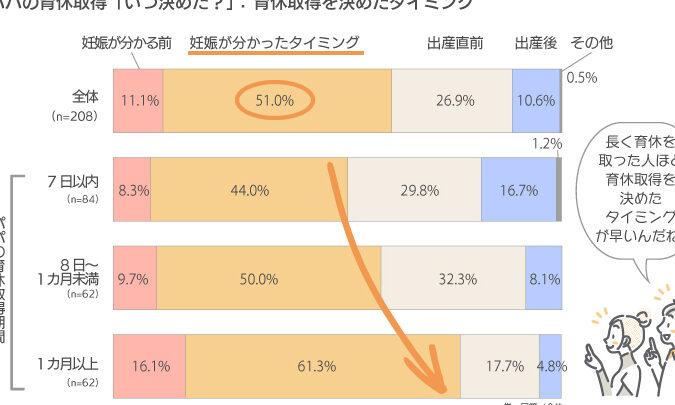Click the 出産後 legend label
The image size is (675, 405).
coord(536,43)
